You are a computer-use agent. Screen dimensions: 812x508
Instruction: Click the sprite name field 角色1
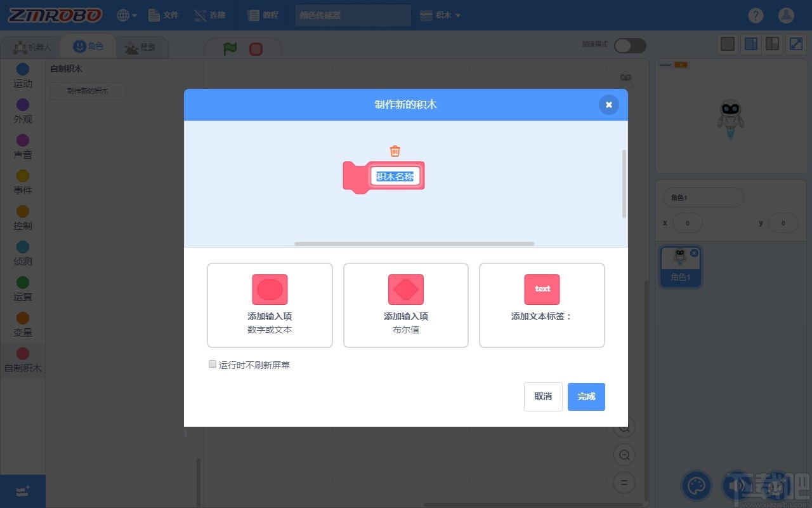tap(703, 197)
